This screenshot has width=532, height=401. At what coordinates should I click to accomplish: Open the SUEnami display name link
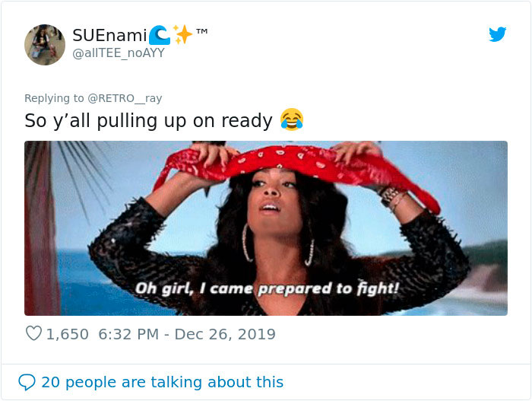[109, 35]
